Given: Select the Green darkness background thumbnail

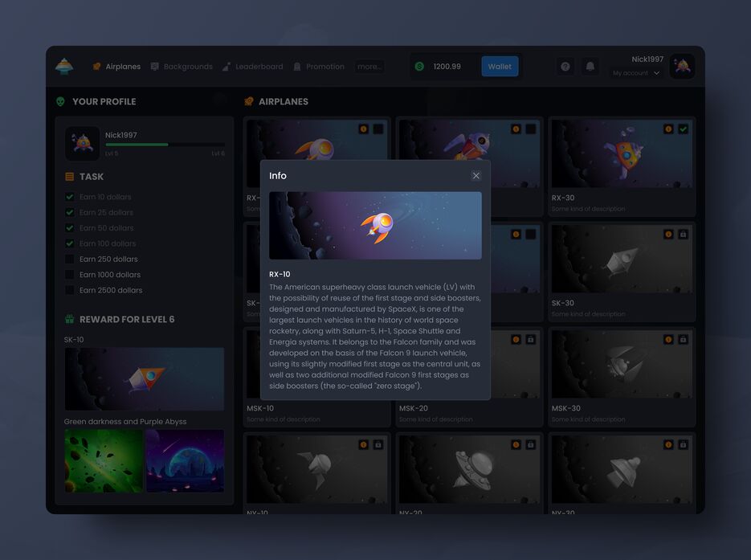Looking at the screenshot, I should [104, 461].
